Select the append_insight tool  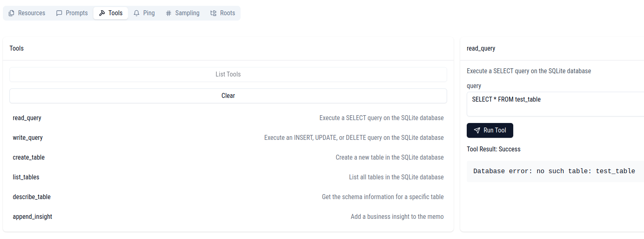point(228,217)
